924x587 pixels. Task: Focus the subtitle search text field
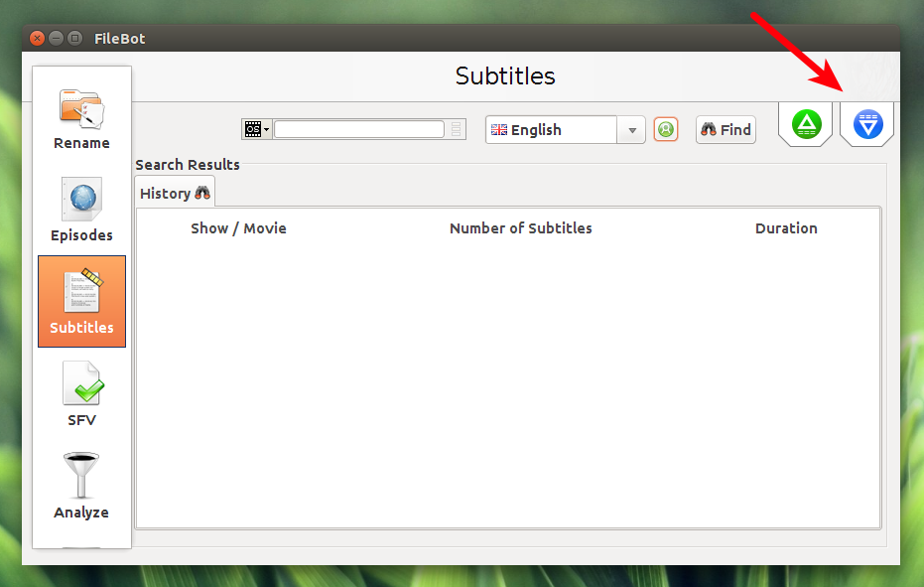[359, 129]
